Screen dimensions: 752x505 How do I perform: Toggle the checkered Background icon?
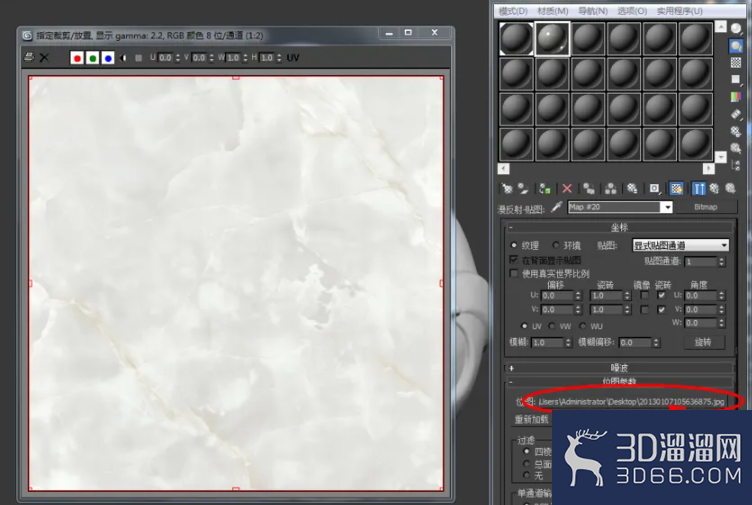point(736,63)
